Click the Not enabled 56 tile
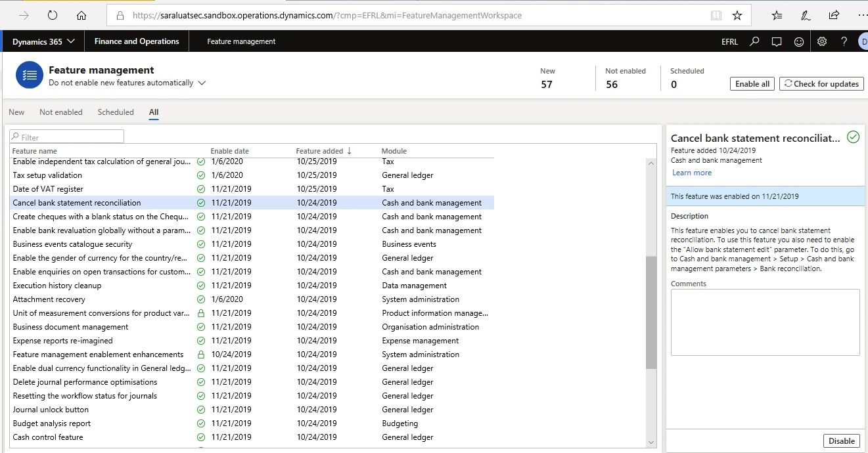This screenshot has width=868, height=453. 626,78
